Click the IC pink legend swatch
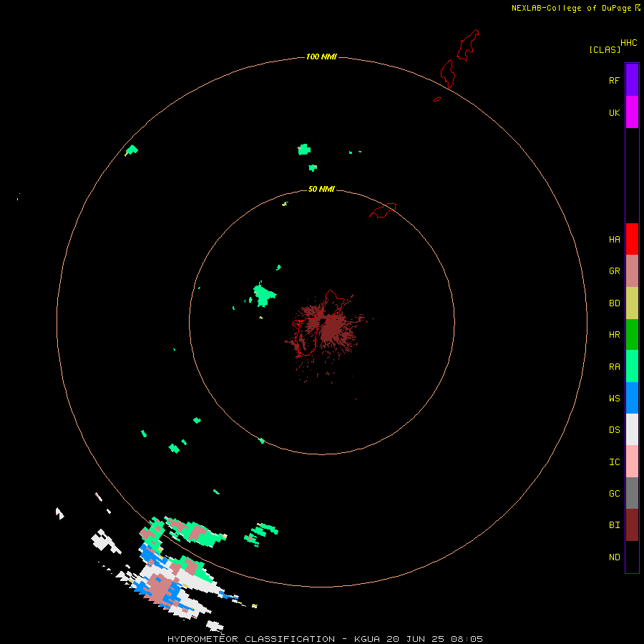The height and width of the screenshot is (644, 644). (632, 462)
